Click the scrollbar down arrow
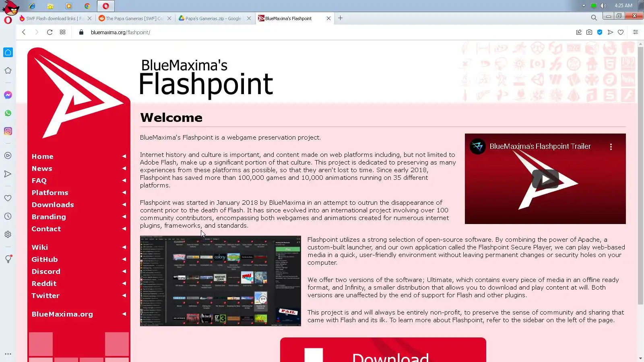644x362 pixels. click(x=640, y=358)
